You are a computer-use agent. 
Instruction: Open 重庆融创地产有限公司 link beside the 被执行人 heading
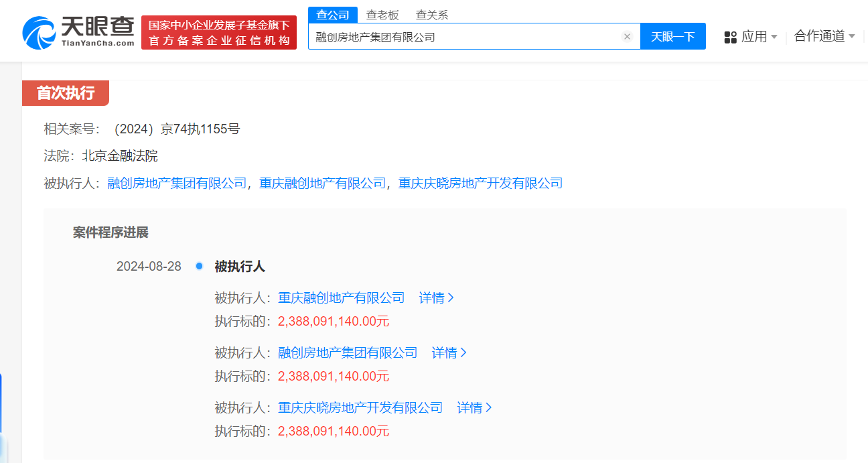323,183
